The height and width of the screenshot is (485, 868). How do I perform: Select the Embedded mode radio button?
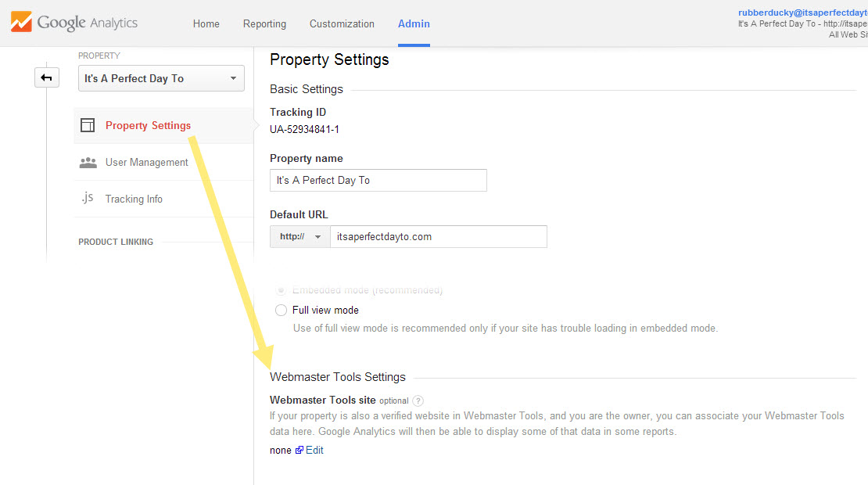point(282,290)
